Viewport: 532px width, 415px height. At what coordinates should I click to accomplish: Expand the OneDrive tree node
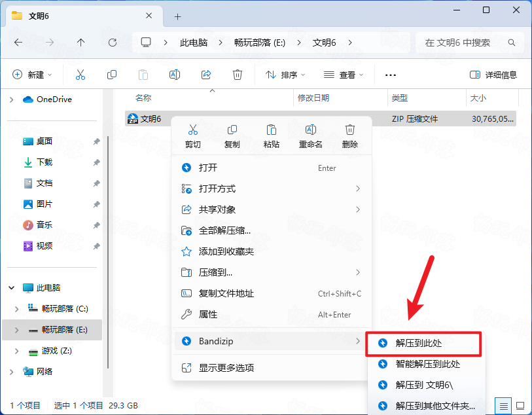12,99
